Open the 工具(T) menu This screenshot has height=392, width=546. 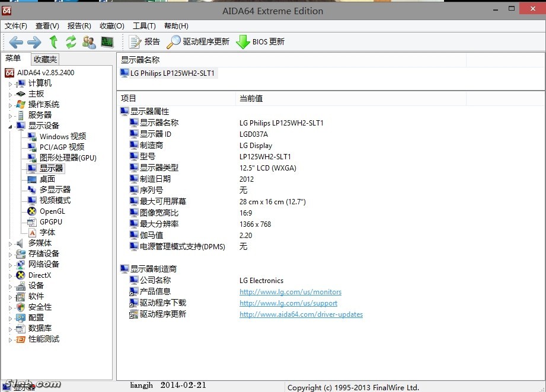coord(144,25)
